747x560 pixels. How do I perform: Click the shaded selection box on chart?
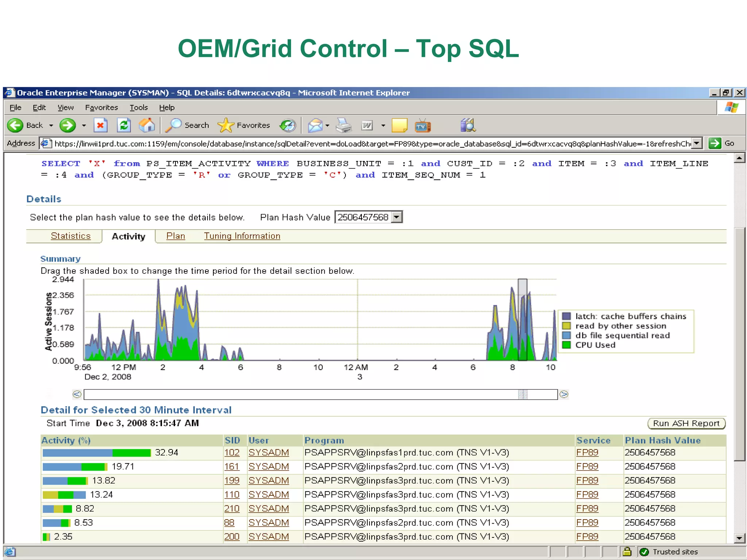(523, 320)
